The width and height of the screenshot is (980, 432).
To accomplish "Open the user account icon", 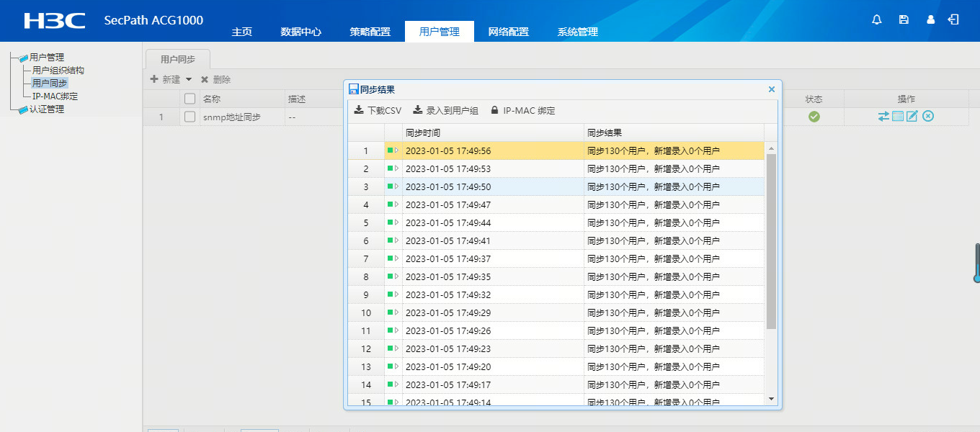I will 930,20.
